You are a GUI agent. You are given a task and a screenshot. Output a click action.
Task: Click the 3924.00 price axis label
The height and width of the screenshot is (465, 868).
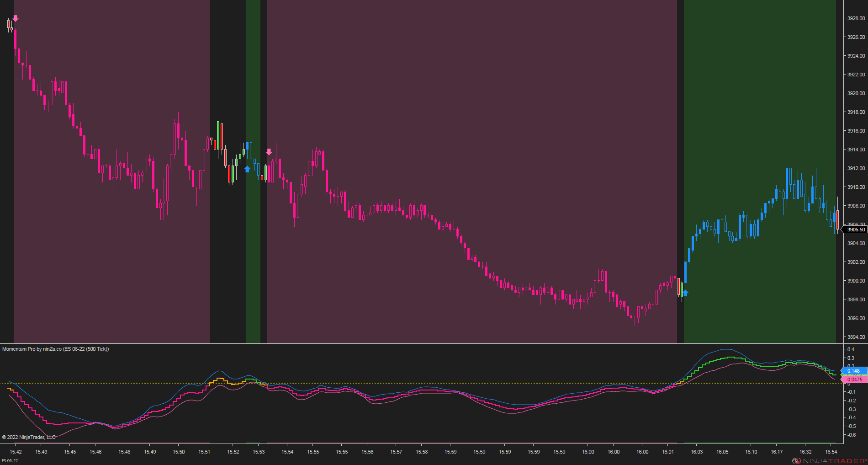tap(856, 56)
